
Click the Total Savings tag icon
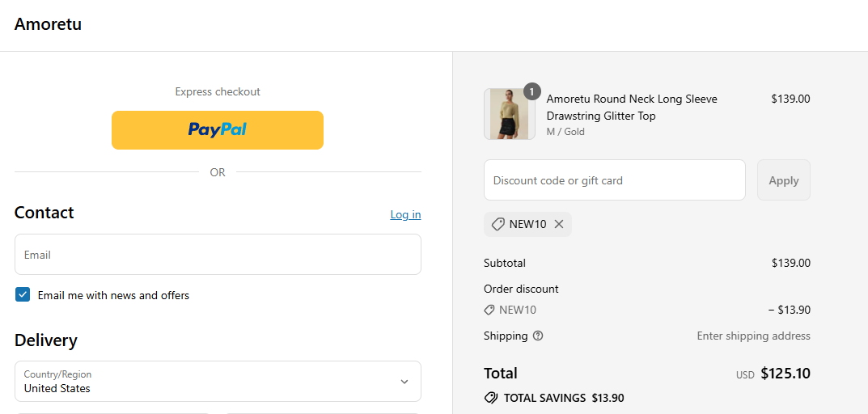[x=490, y=397]
